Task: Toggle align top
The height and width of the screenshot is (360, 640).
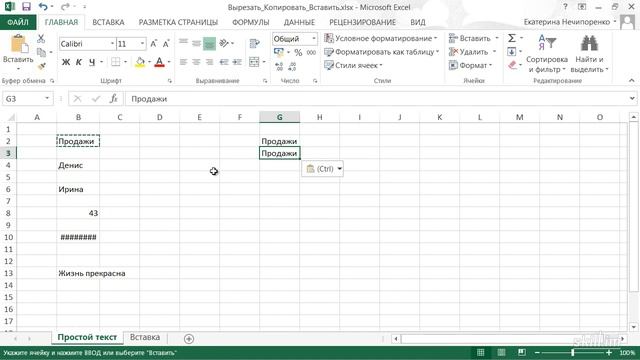Action: (184, 43)
